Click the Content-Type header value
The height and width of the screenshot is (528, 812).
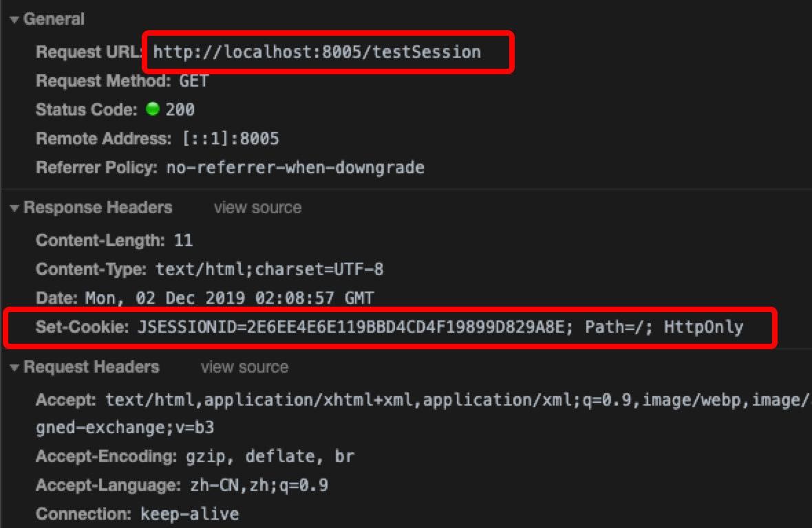[x=270, y=269]
